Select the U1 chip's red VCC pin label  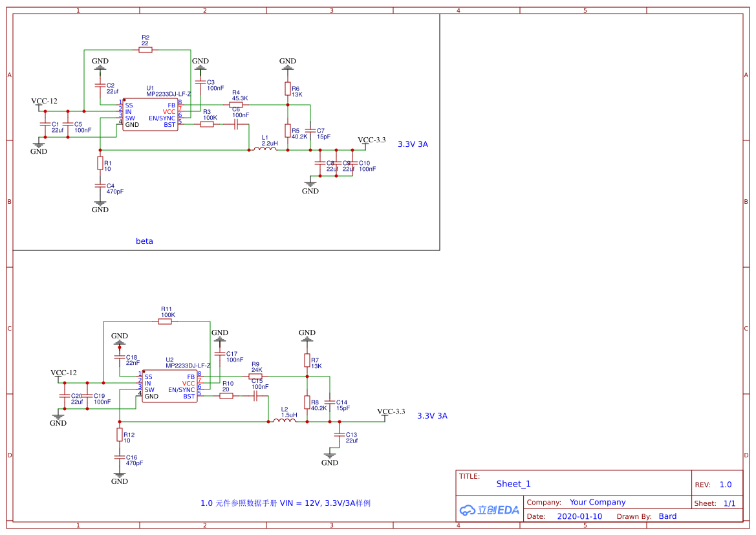click(169, 112)
